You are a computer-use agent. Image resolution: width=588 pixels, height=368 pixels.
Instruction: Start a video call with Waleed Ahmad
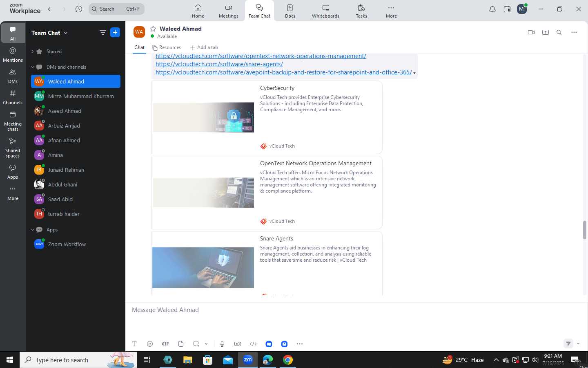[531, 32]
